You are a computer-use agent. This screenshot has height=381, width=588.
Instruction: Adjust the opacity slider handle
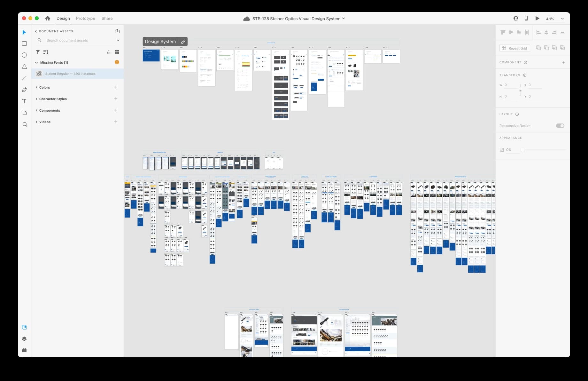[523, 150]
